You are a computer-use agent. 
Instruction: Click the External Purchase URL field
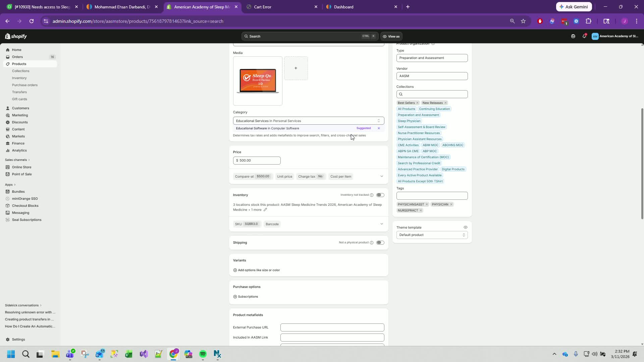click(332, 327)
